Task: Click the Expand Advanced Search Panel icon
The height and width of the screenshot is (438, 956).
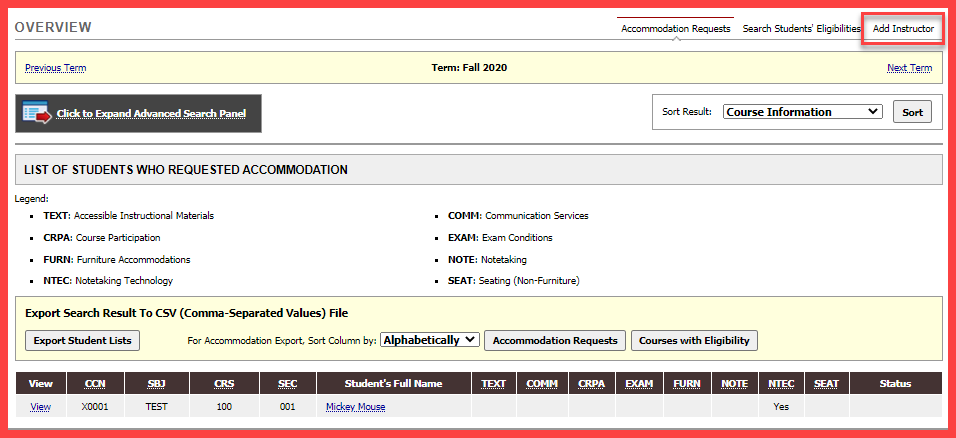Action: 36,113
